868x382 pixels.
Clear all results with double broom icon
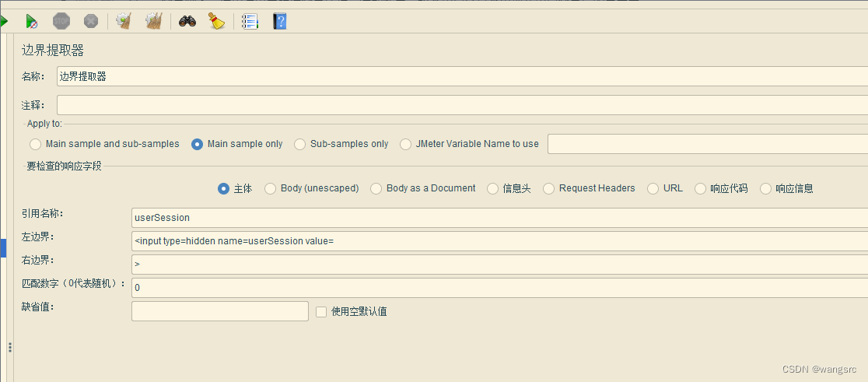(x=153, y=22)
